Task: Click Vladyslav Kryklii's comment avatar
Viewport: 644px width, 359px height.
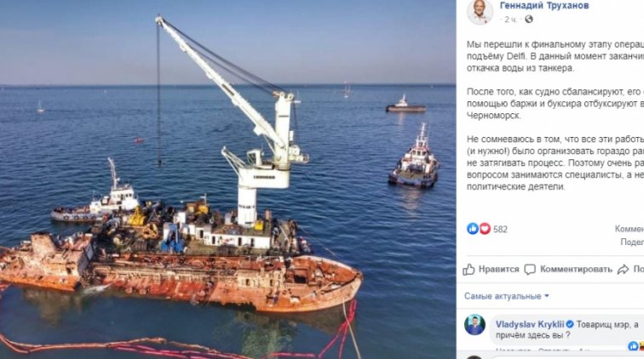Action: [x=474, y=325]
